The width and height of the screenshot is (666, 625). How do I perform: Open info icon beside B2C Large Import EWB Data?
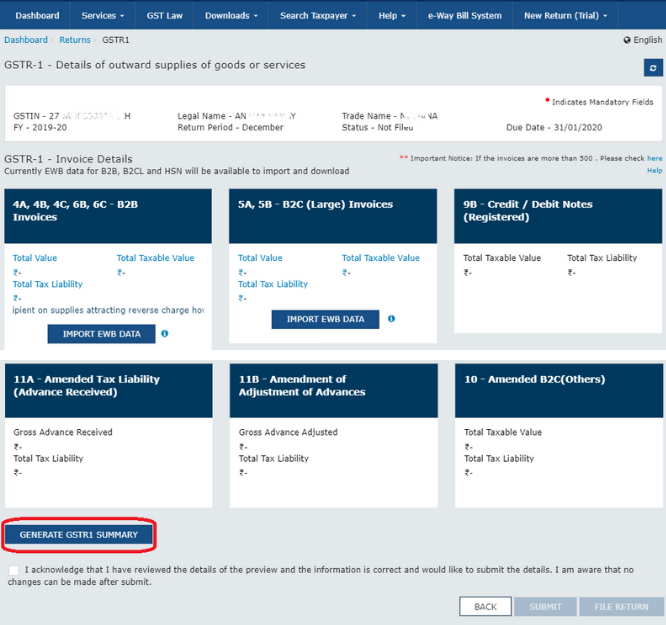(391, 319)
